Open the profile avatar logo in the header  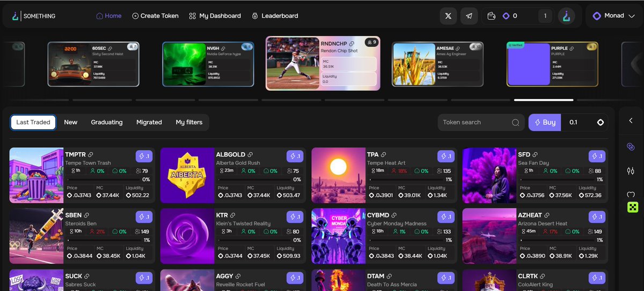(566, 16)
